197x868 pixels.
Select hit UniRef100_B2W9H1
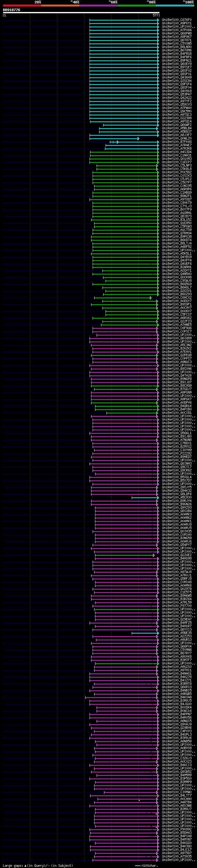176,267
